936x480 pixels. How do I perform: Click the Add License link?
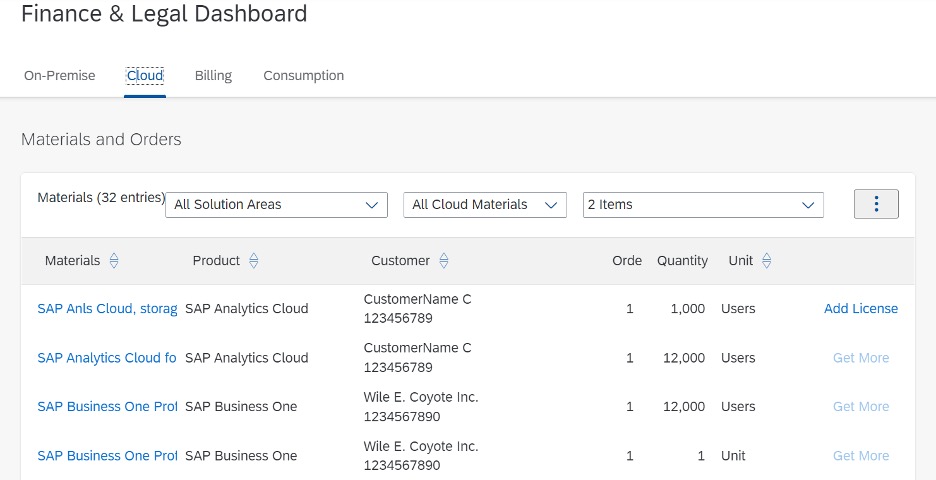tap(861, 309)
